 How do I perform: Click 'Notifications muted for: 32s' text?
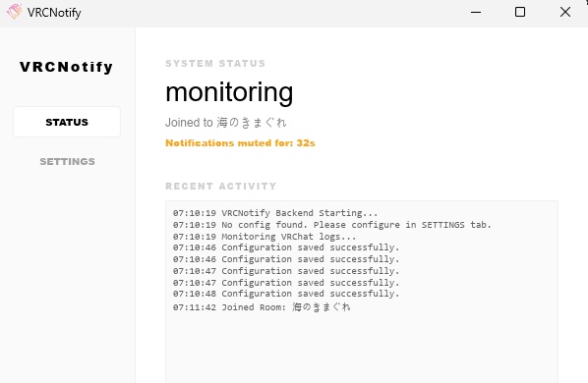(x=240, y=143)
